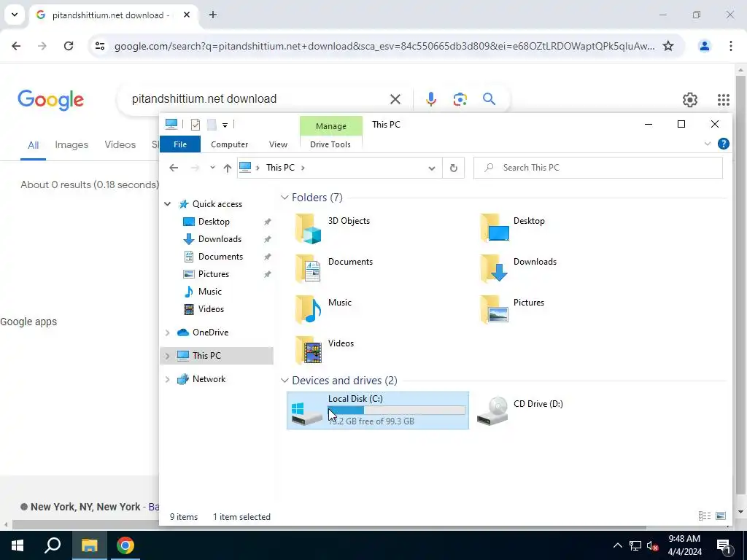
Task: Open the address bar history dropdown
Action: pos(432,168)
